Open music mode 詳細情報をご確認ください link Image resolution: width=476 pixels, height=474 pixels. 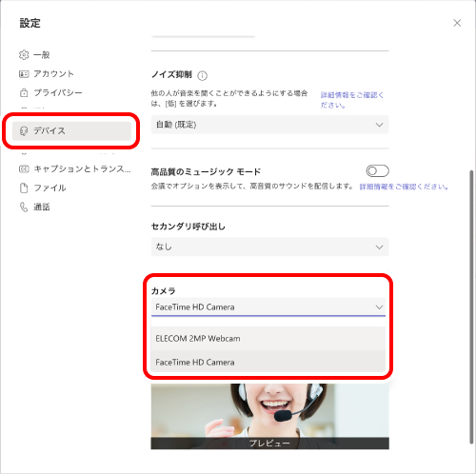point(404,187)
